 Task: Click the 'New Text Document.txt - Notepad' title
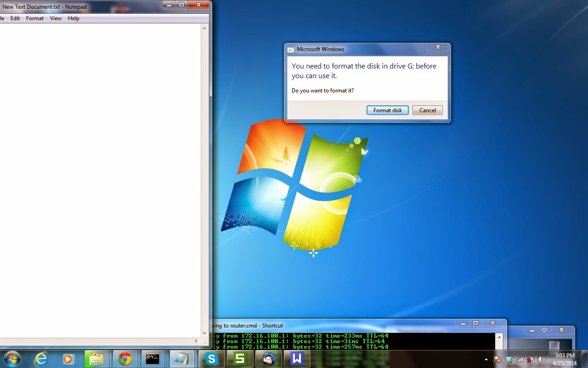point(45,7)
